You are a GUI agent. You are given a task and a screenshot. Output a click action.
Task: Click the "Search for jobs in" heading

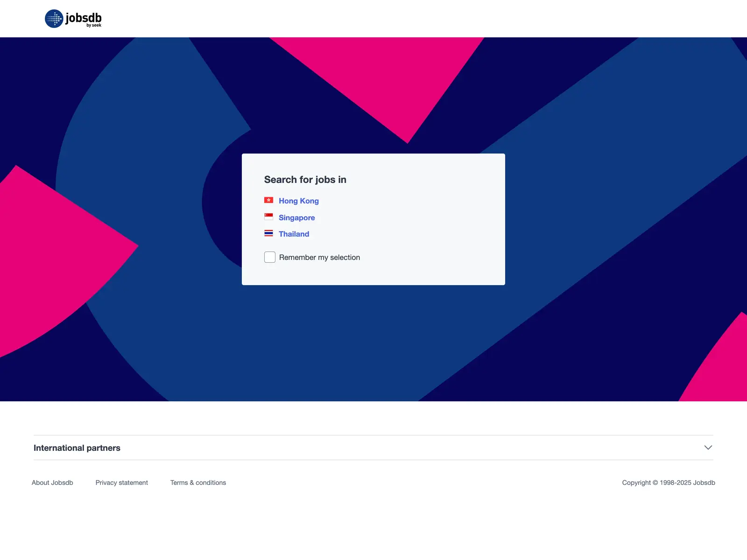305,180
